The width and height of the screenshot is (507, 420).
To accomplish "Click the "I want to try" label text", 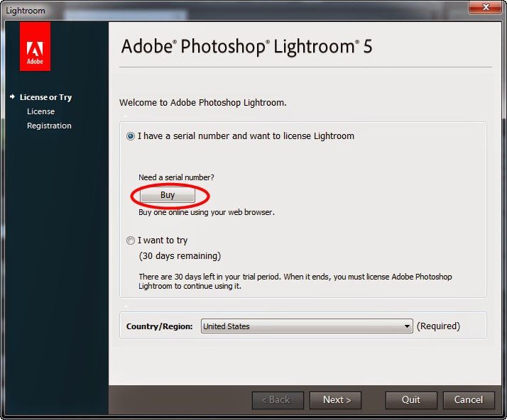I will point(163,241).
